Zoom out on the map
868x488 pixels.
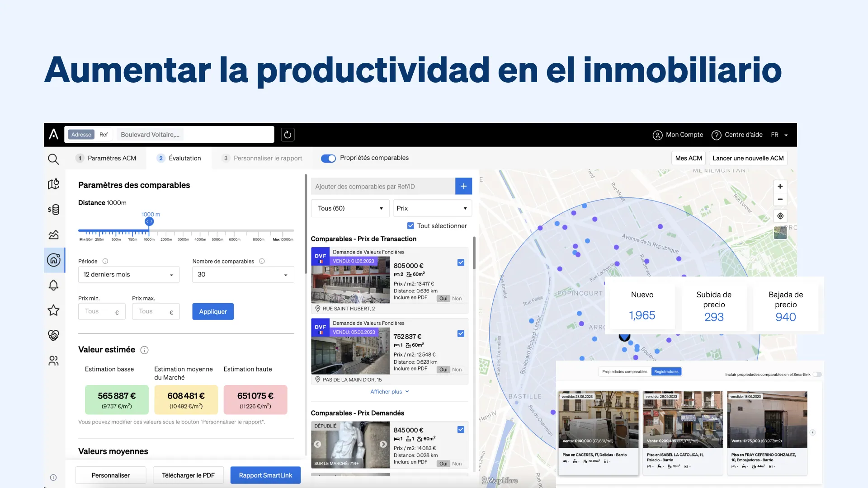click(780, 199)
